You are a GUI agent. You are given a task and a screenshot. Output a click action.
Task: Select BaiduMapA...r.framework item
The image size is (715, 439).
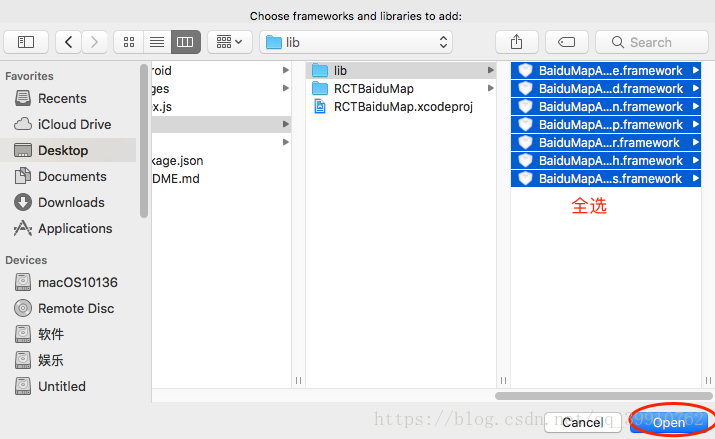click(606, 143)
